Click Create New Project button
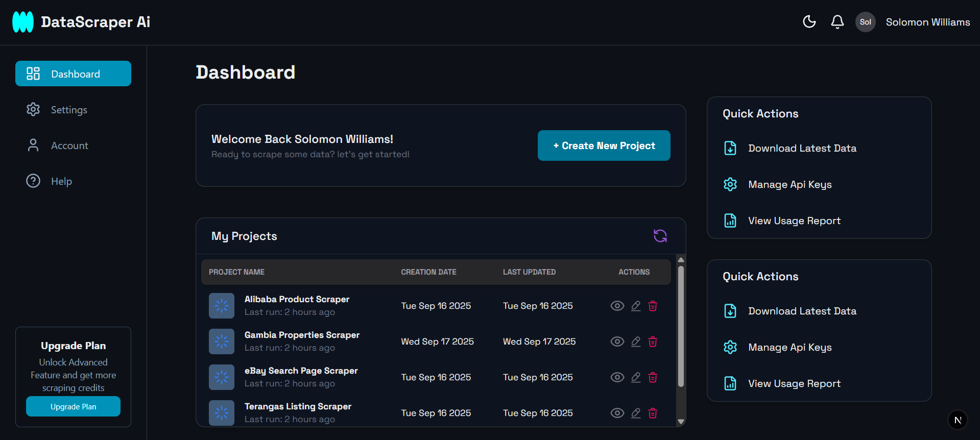This screenshot has height=440, width=980. click(604, 145)
